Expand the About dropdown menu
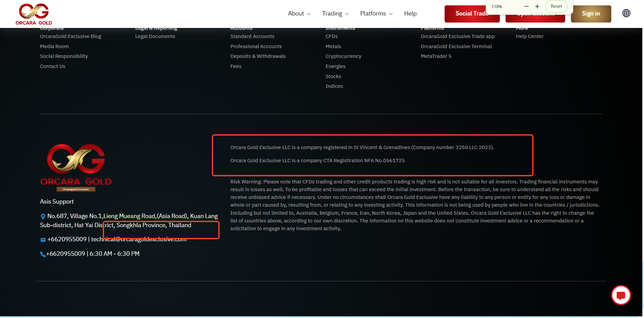The image size is (644, 318). [299, 13]
